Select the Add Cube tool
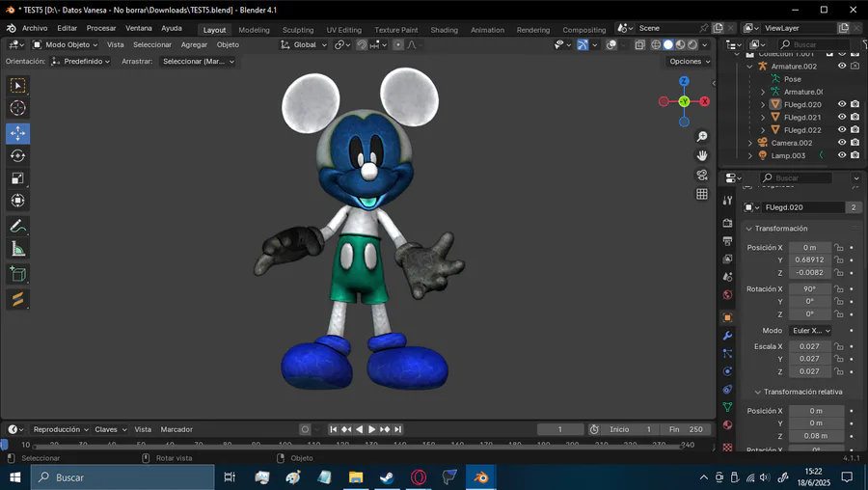Screen dimensions: 868x490 (17, 274)
